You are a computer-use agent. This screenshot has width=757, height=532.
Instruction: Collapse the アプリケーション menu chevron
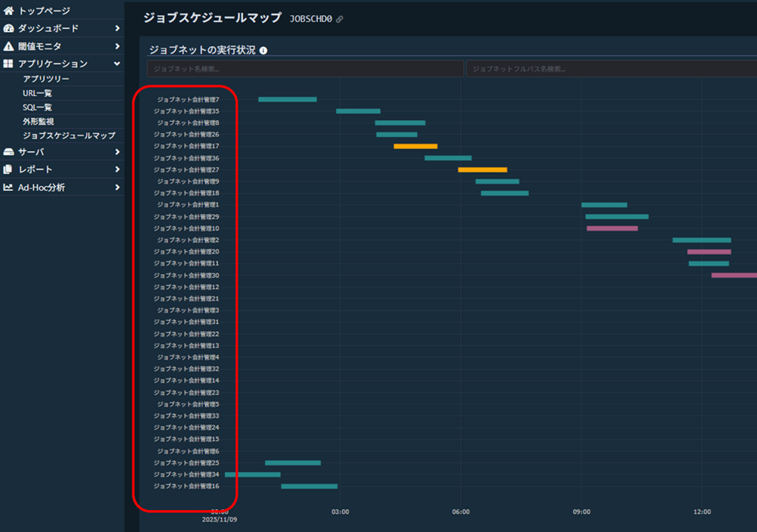[x=117, y=64]
